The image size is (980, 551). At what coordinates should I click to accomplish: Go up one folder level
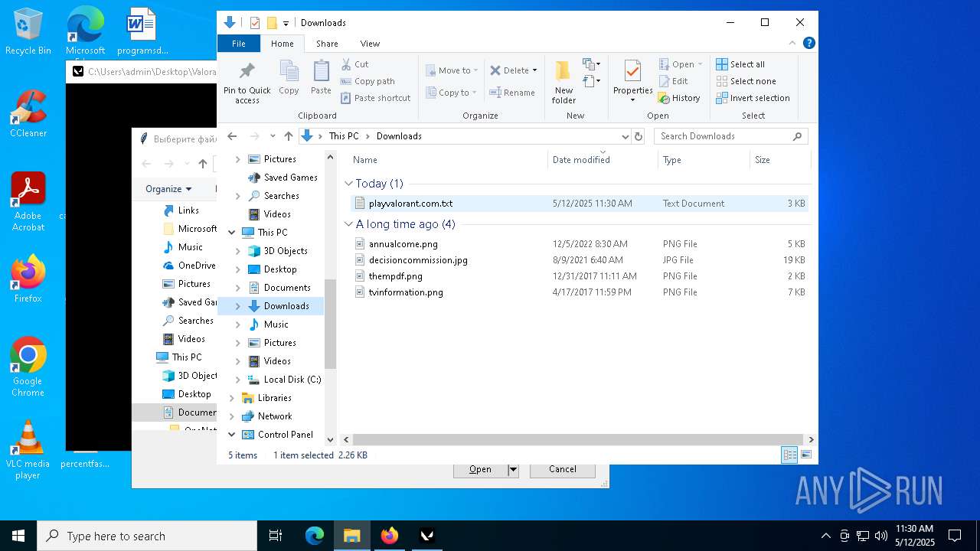tap(288, 136)
